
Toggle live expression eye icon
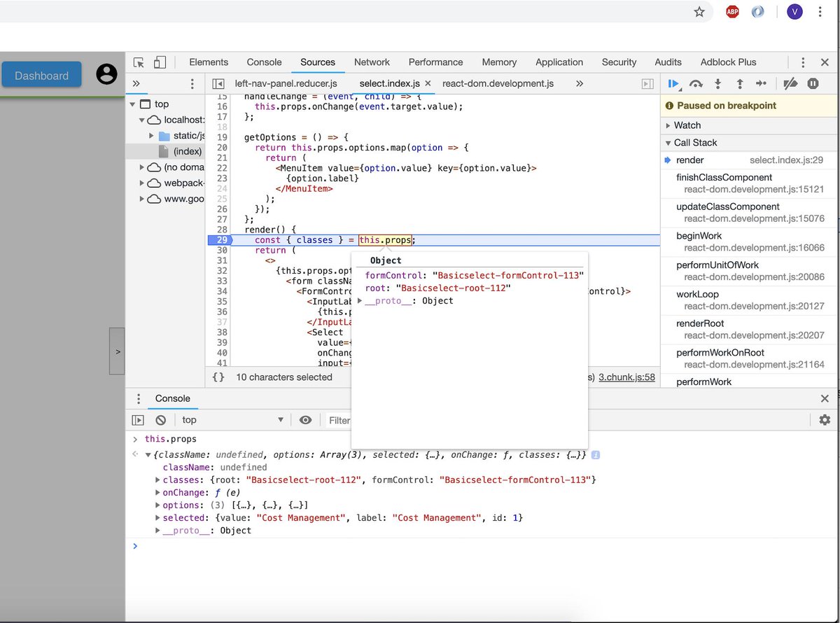tap(305, 420)
